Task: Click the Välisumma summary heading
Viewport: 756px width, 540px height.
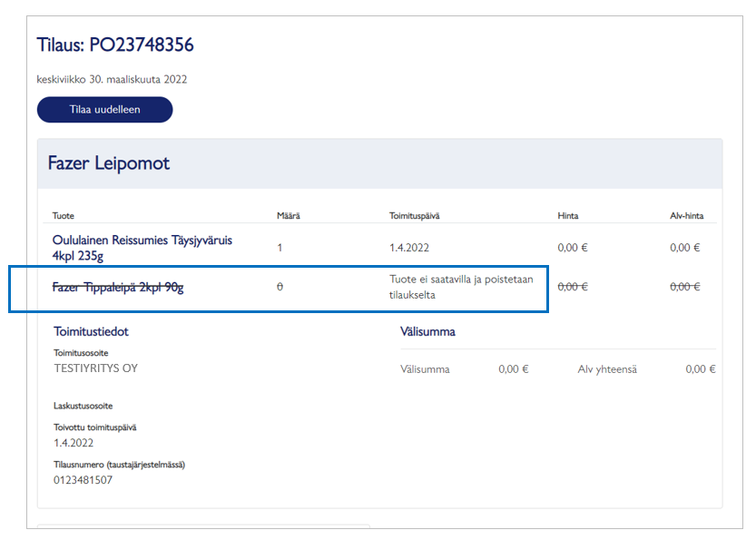Action: (427, 331)
